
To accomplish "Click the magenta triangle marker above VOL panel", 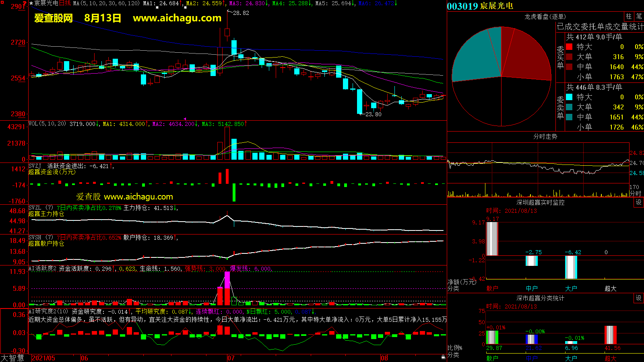I will pyautogui.click(x=185, y=119).
